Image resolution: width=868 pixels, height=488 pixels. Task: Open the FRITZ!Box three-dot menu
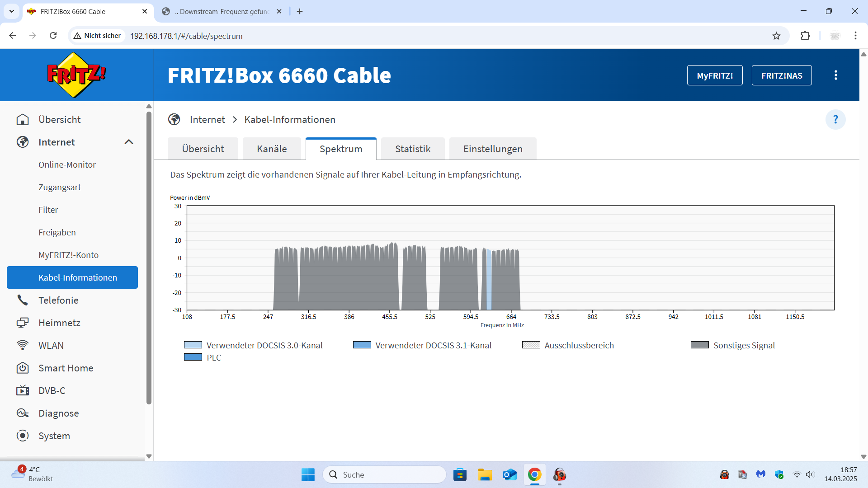[x=835, y=75]
